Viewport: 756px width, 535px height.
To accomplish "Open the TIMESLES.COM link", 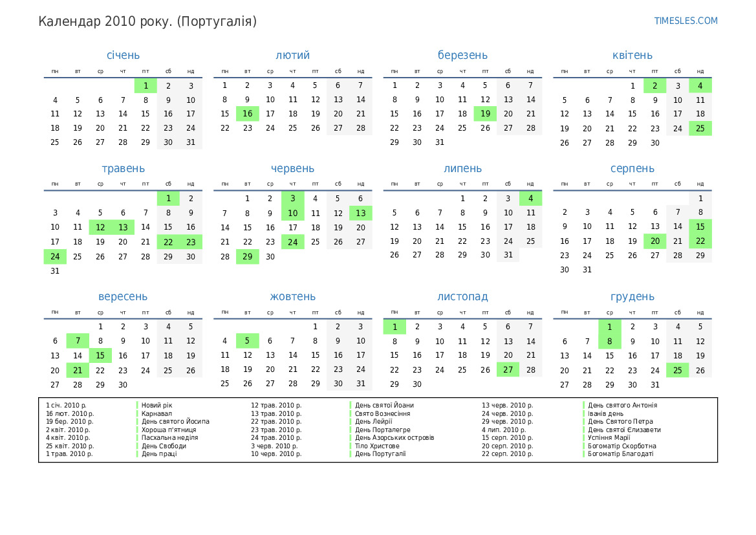I will click(686, 21).
